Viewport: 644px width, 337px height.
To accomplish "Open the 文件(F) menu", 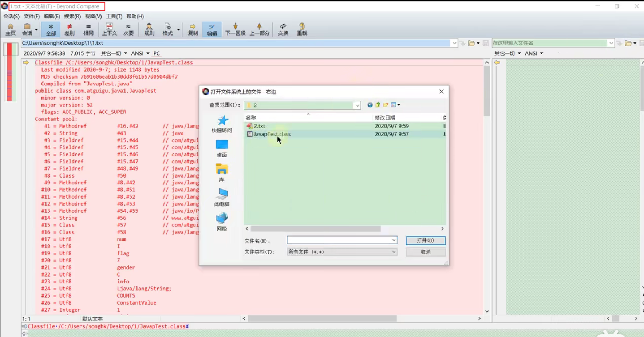I will (x=32, y=16).
